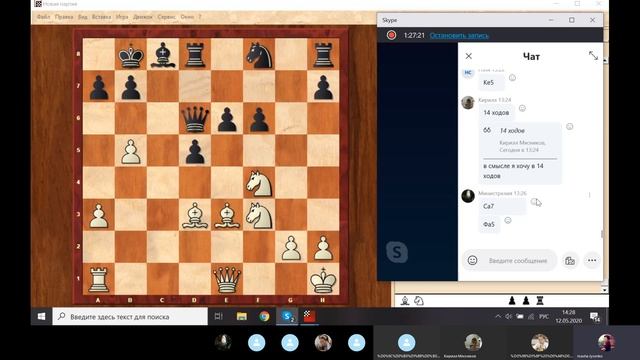The width and height of the screenshot is (640, 360).
Task: Open File Explorer from the taskbar
Action: click(242, 316)
